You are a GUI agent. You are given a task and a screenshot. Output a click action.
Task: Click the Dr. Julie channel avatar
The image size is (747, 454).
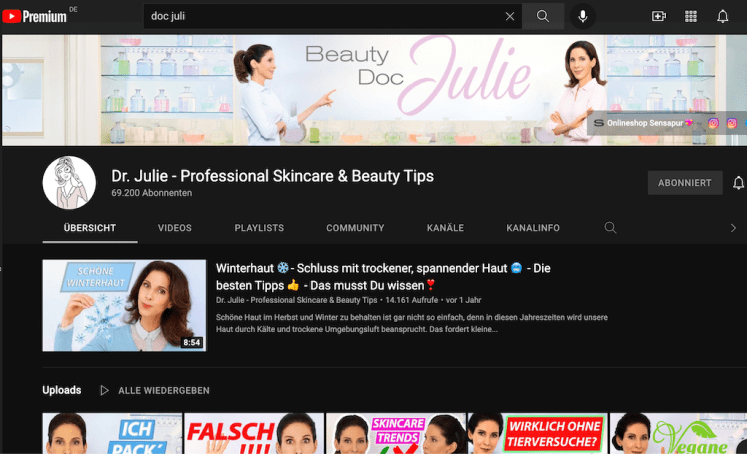pos(69,183)
